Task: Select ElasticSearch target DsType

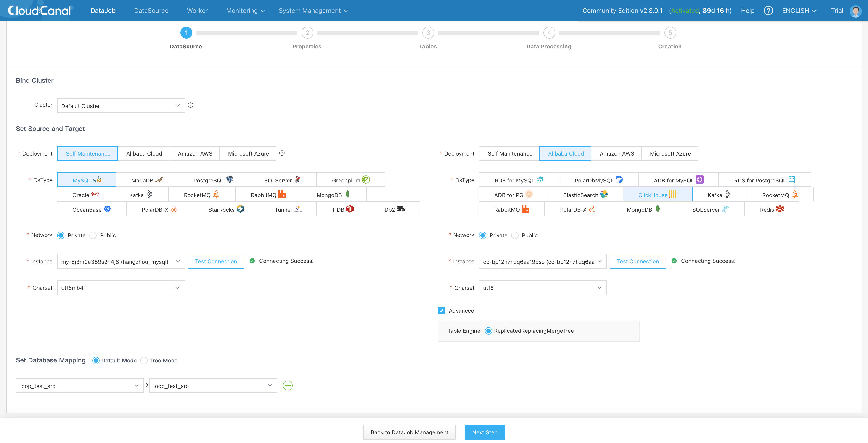Action: 585,195
